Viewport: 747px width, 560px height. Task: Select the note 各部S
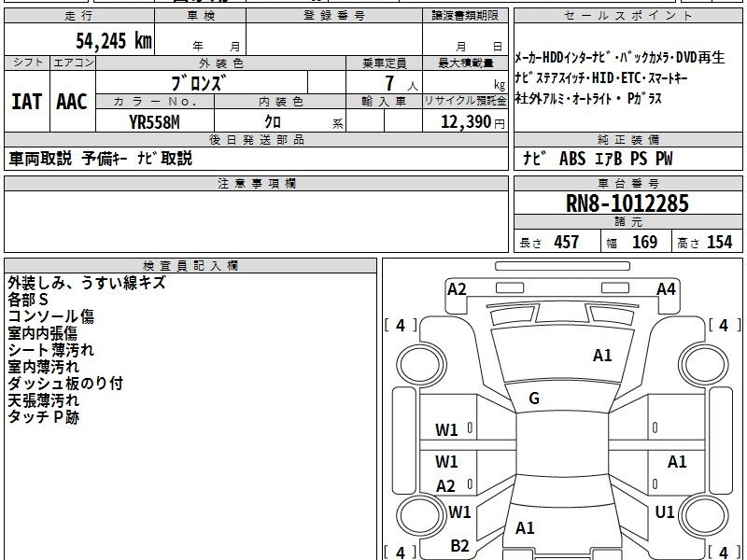[28, 300]
